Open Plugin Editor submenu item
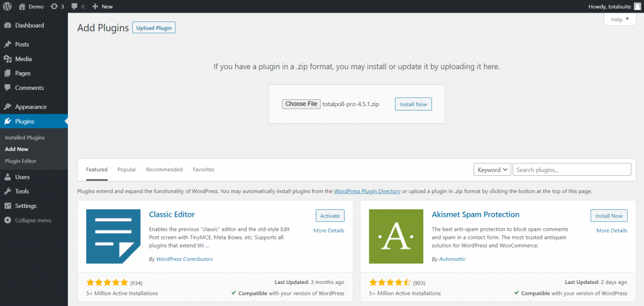 point(21,161)
